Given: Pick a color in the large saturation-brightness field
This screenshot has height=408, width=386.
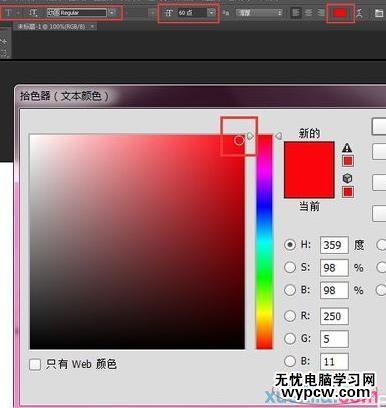Looking at the screenshot, I should pyautogui.click(x=137, y=242).
